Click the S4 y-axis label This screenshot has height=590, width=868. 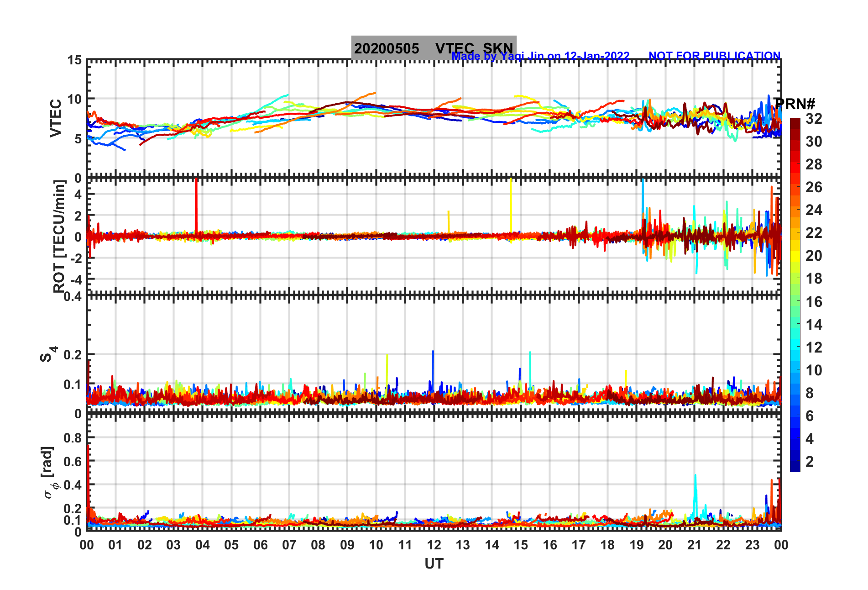coord(48,353)
